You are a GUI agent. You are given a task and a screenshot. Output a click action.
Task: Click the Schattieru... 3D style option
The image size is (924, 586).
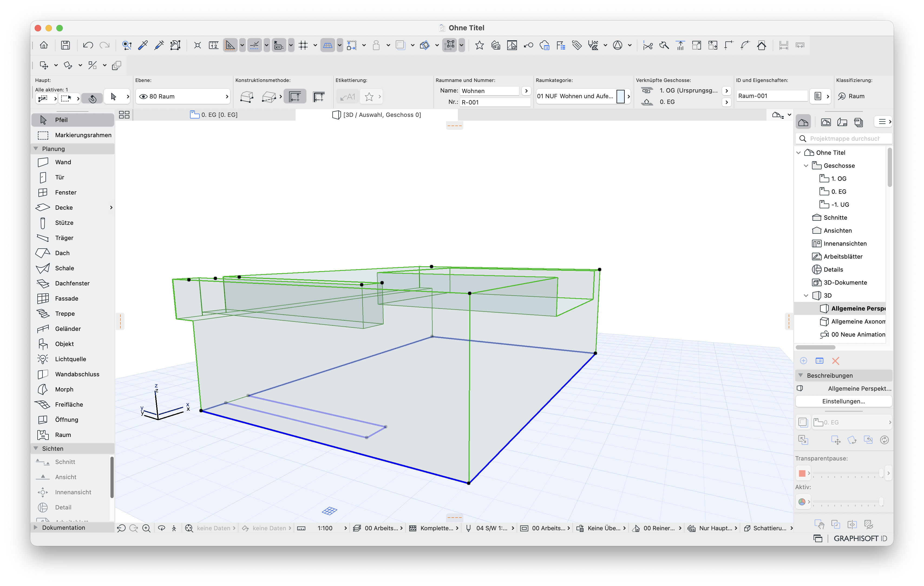[769, 528]
